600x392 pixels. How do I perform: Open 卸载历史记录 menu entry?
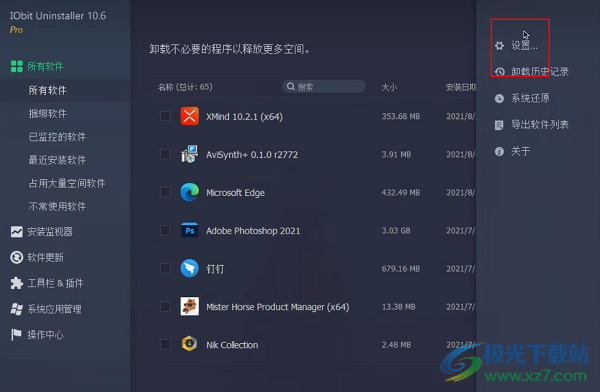click(540, 72)
